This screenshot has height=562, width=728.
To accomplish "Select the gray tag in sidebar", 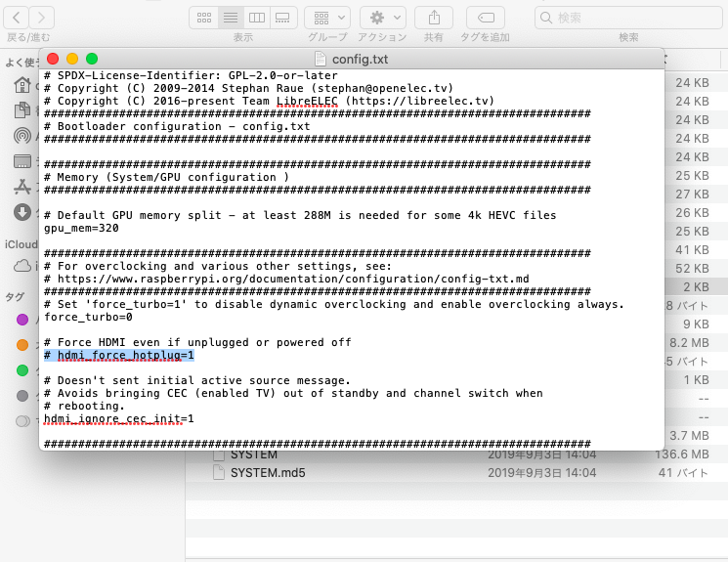I will coord(22,396).
